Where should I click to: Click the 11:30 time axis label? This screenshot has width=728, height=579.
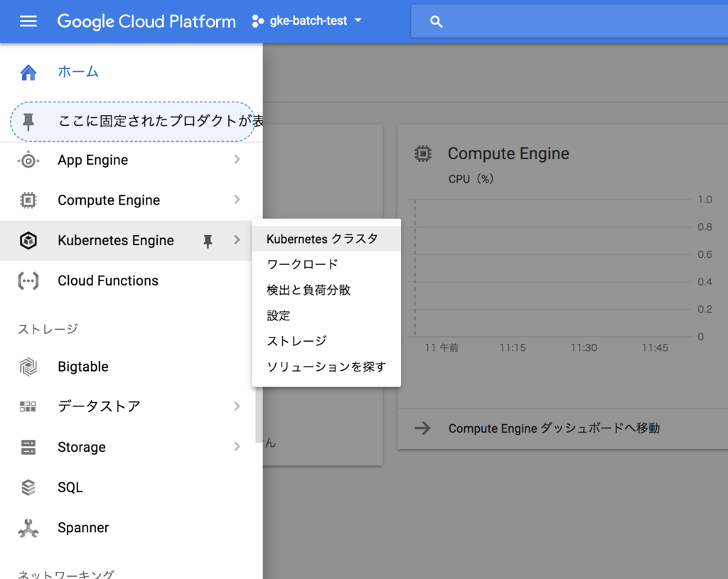pos(584,347)
